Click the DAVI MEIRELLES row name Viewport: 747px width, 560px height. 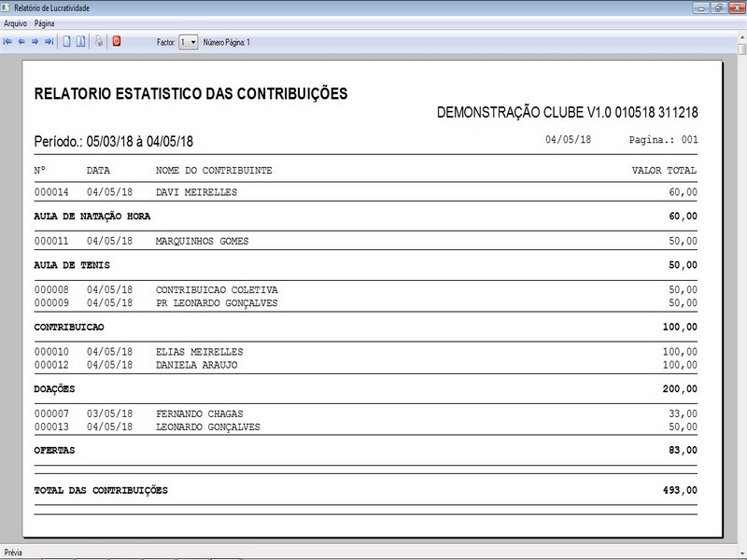[196, 192]
